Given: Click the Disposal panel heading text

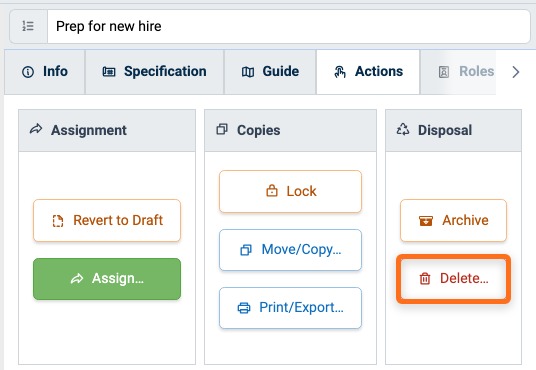Looking at the screenshot, I should point(445,130).
